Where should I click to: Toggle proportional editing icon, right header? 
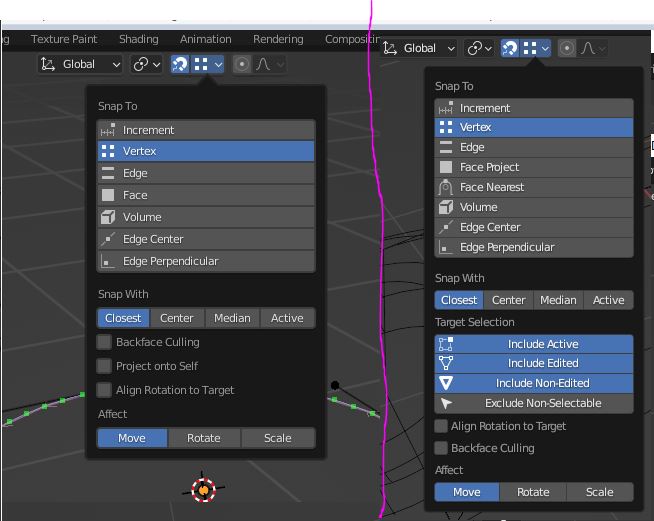(567, 48)
